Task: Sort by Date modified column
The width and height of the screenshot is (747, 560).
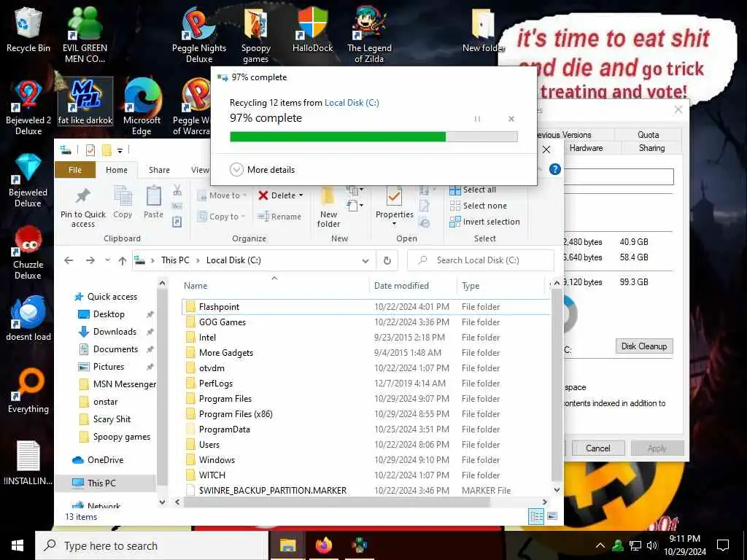Action: coord(413,286)
